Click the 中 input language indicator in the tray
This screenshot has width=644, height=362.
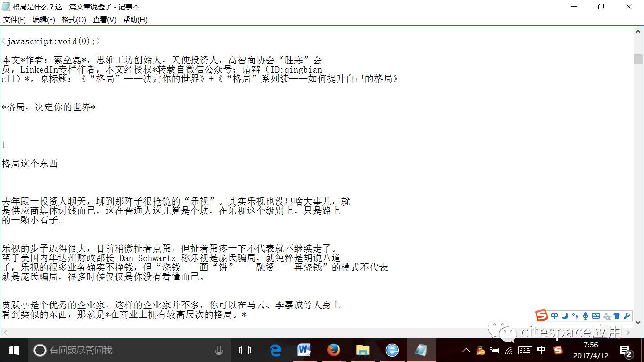point(541,350)
